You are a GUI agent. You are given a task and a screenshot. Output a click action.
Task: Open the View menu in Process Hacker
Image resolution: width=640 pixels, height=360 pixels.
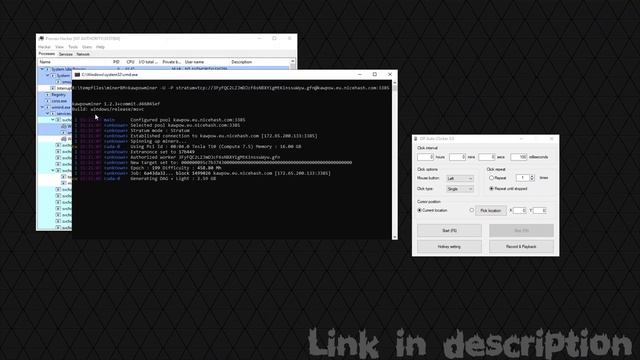pos(60,47)
